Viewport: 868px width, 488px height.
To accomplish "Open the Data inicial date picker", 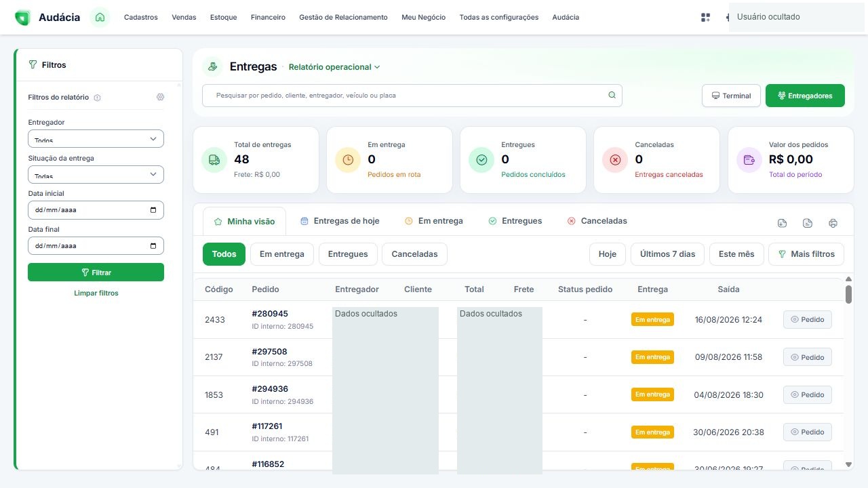I will tap(96, 210).
